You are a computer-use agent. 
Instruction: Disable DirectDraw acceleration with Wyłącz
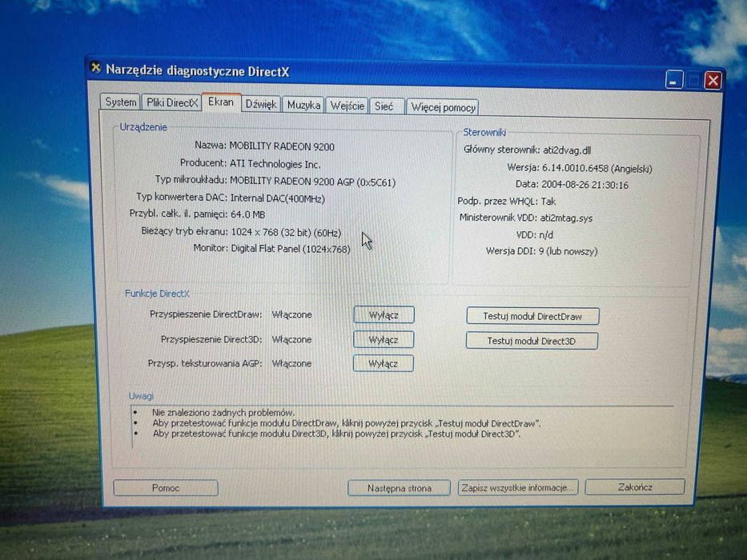pyautogui.click(x=384, y=314)
